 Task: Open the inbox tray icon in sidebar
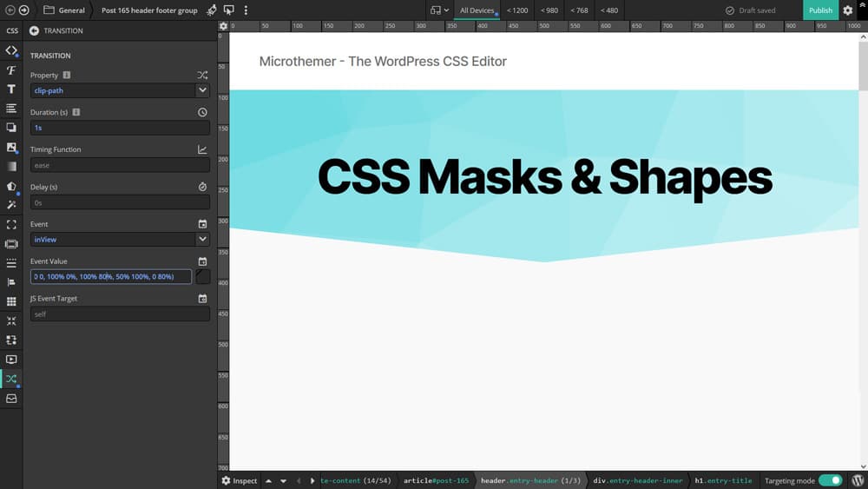(11, 398)
